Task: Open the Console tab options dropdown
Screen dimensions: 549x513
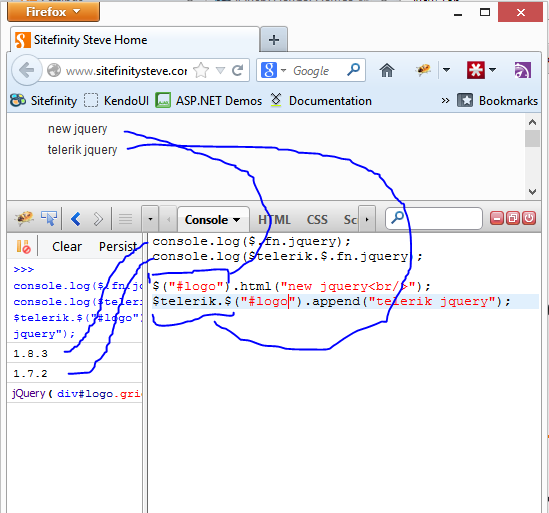Action: [236, 220]
